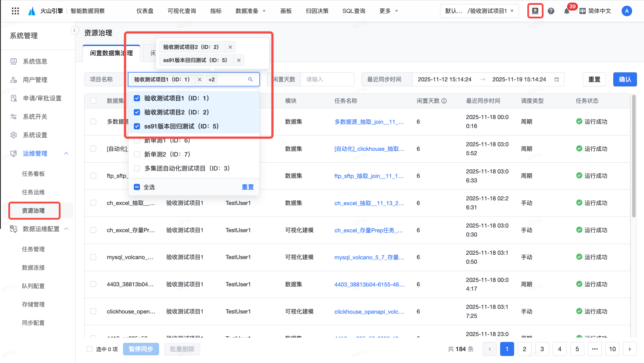
Task: Collapse the 运维管理 sidebar section
Action: [x=66, y=153]
